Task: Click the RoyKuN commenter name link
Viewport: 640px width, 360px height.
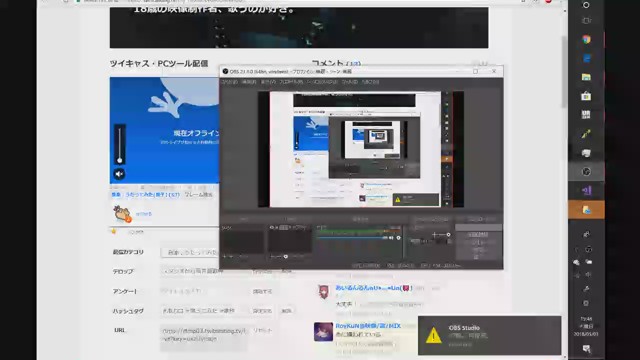Action: (368, 326)
